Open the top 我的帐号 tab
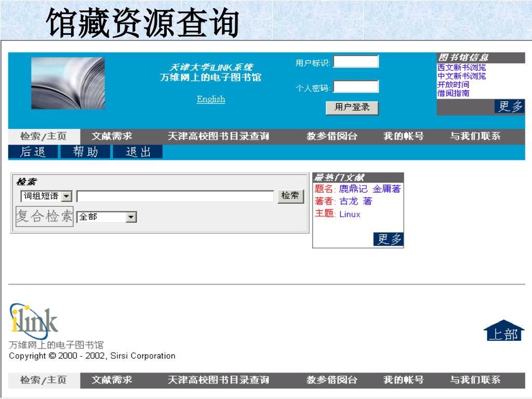532x399 pixels. 403,137
